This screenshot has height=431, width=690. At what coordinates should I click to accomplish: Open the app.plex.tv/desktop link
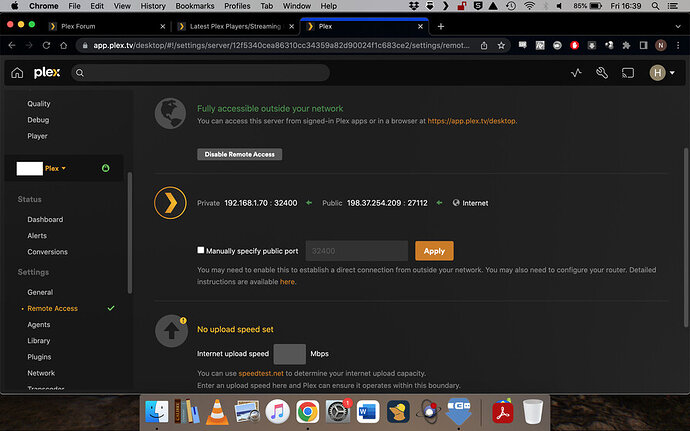click(x=471, y=121)
